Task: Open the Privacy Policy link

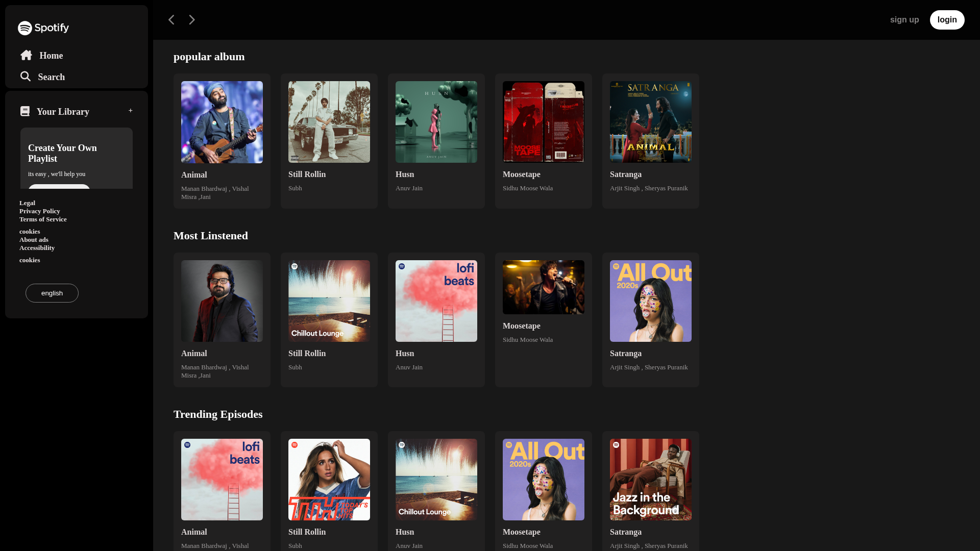Action: tap(40, 211)
